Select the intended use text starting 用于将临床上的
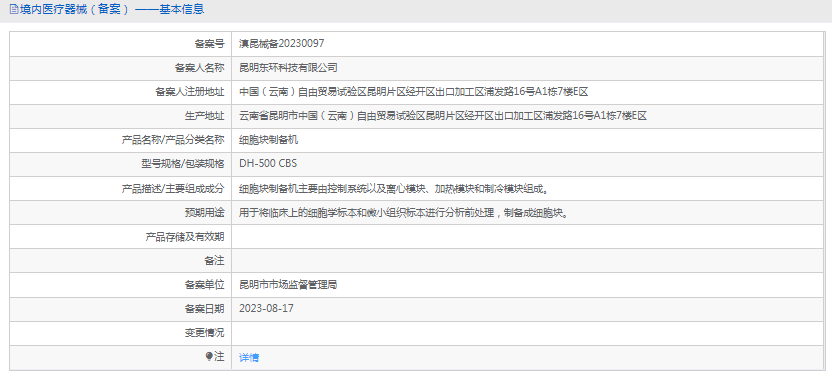Image resolution: width=832 pixels, height=376 pixels. pos(404,213)
